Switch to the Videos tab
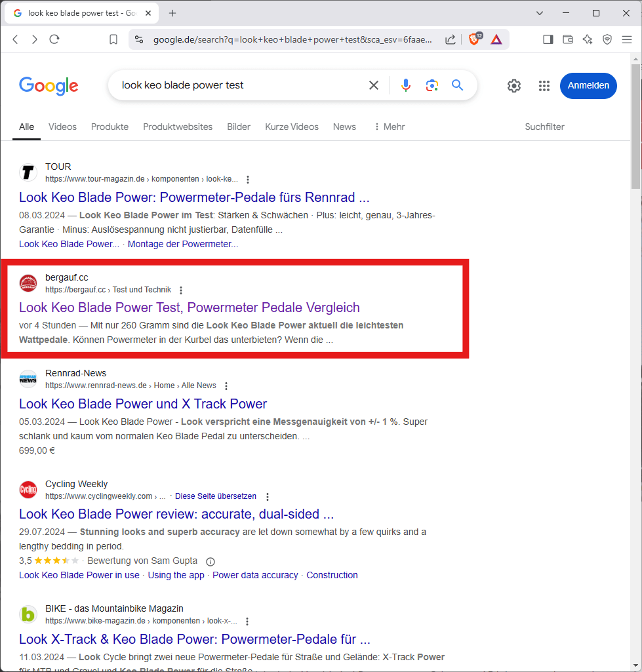Image resolution: width=642 pixels, height=672 pixels. 62,127
